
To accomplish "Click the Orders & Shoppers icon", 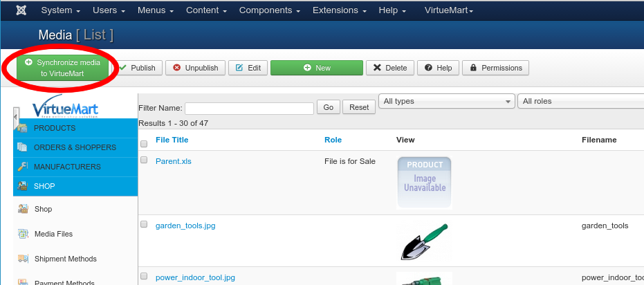I will 22,147.
